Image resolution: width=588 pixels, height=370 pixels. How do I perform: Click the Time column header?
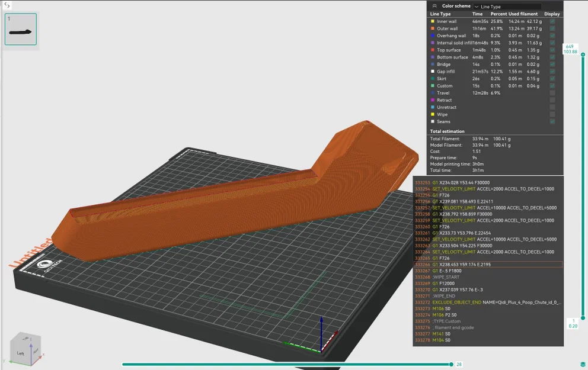(477, 14)
